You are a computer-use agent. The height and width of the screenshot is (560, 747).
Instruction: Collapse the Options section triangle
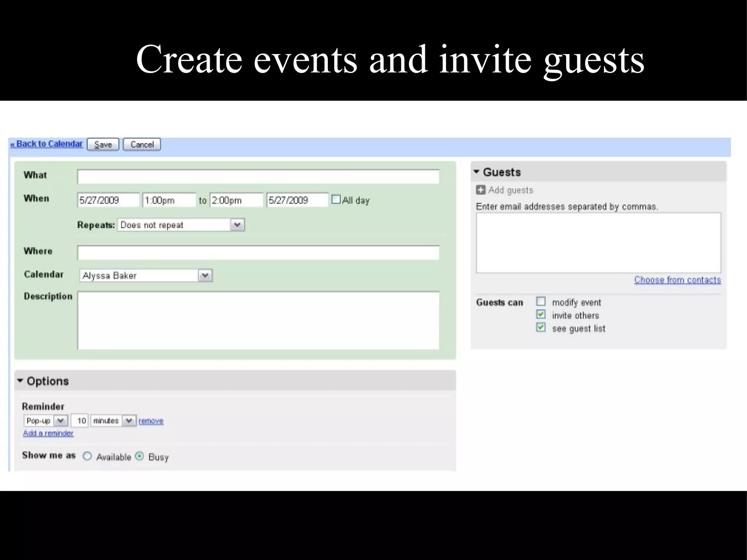[20, 381]
